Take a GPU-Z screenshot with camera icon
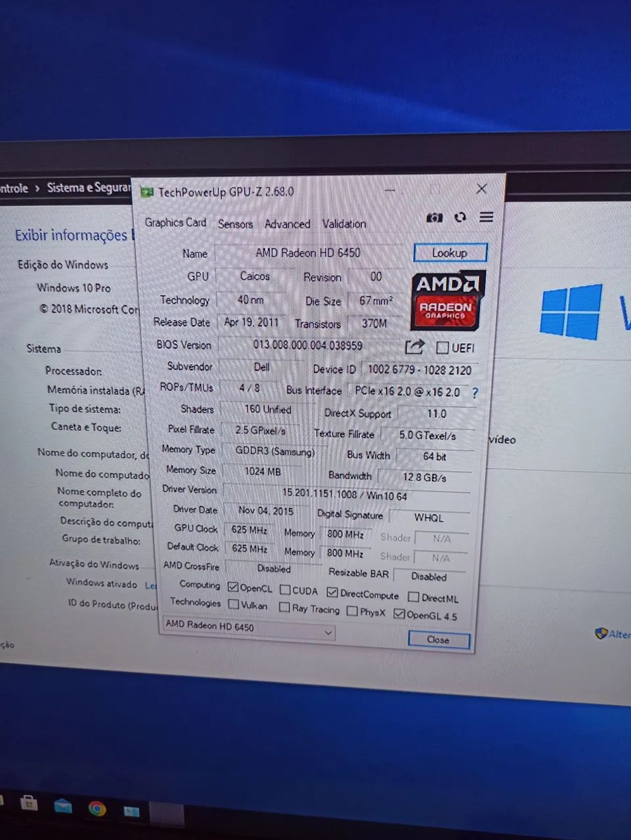This screenshot has height=840, width=631. 434,217
